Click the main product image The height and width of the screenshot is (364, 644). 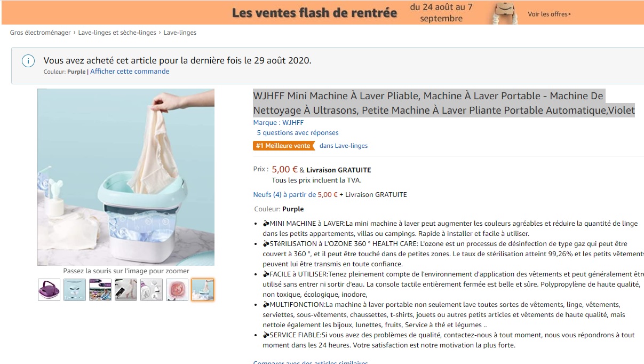126,177
